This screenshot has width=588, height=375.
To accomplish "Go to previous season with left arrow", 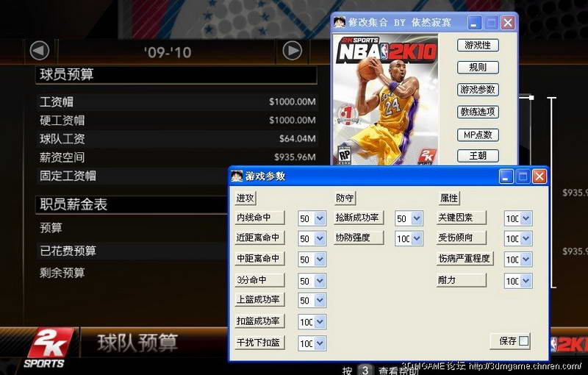I will (x=39, y=51).
